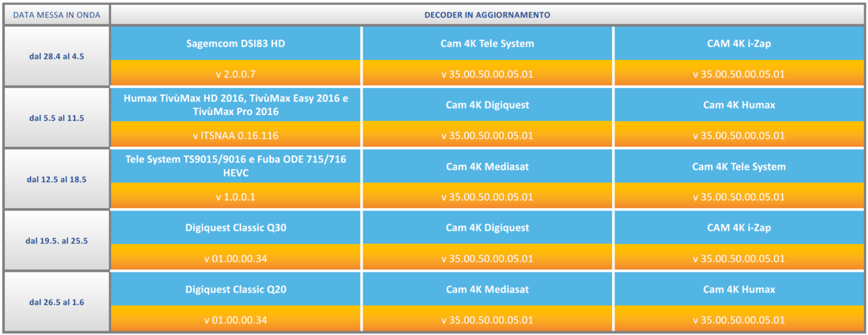Select the date cell dal 26.5 al 1.6
868x335 pixels.
pos(57,302)
